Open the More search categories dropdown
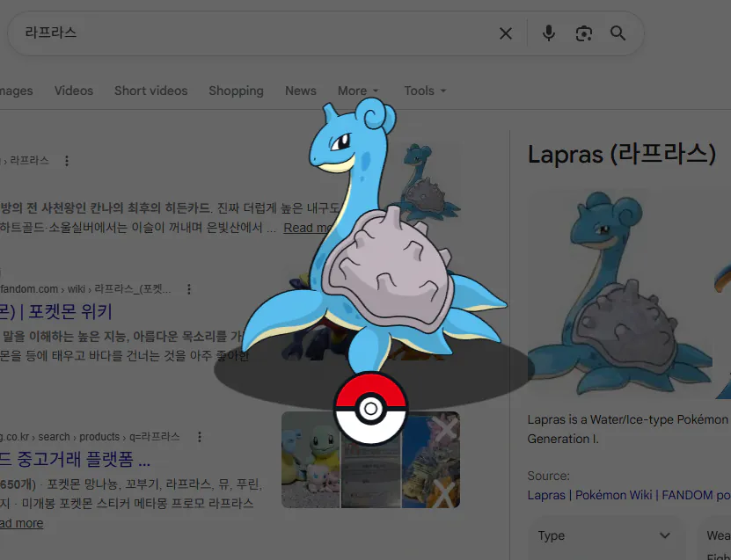 coord(358,91)
